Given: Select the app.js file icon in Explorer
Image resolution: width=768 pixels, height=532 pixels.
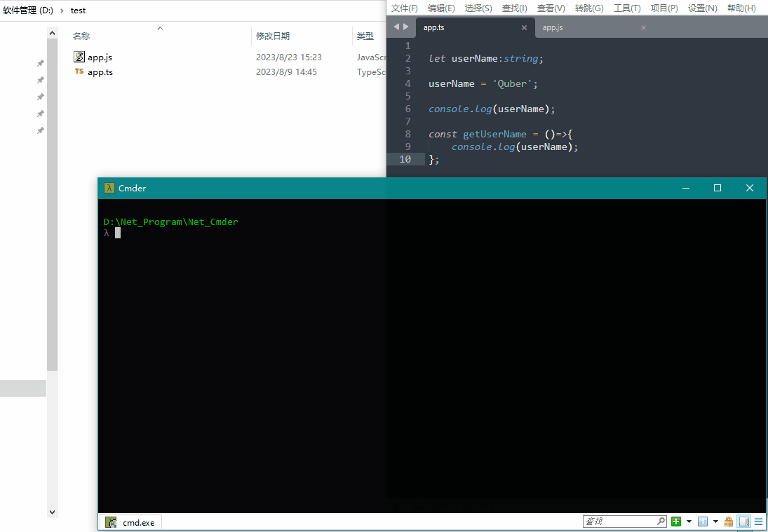Looking at the screenshot, I should click(79, 57).
